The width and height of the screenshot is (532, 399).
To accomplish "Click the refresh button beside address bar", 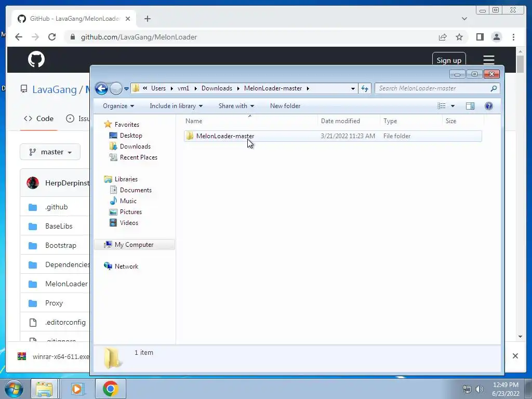I will (365, 88).
